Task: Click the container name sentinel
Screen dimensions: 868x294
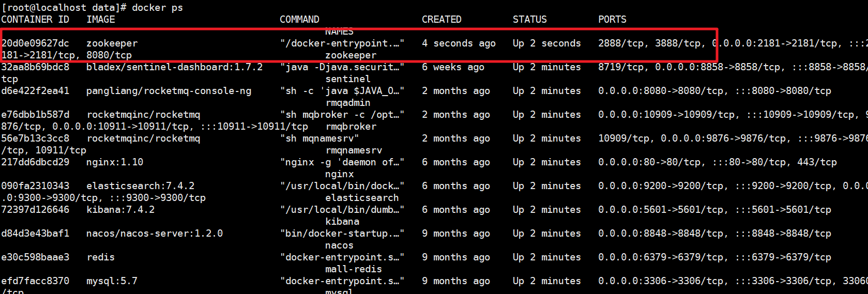Action: (x=348, y=79)
